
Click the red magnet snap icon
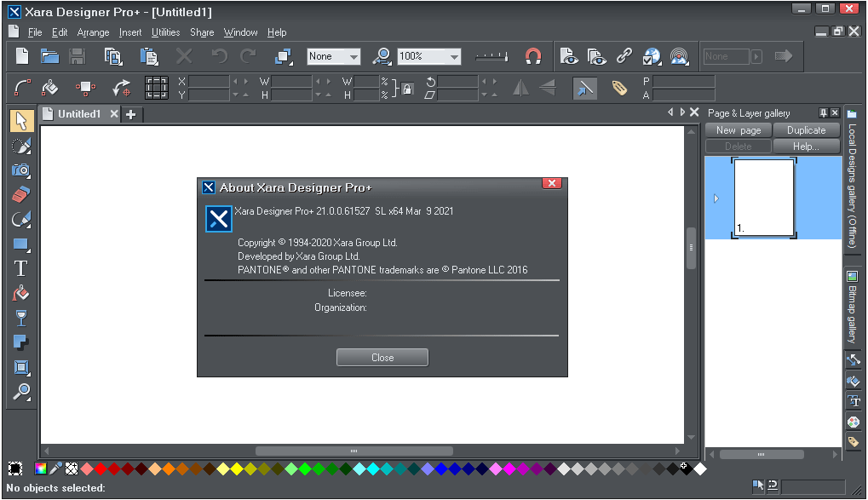(533, 56)
